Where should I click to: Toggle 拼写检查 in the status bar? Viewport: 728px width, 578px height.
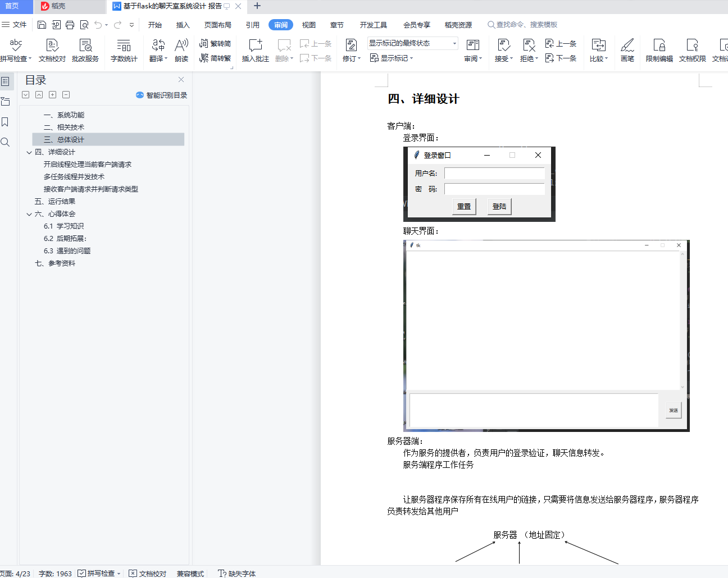pyautogui.click(x=99, y=574)
